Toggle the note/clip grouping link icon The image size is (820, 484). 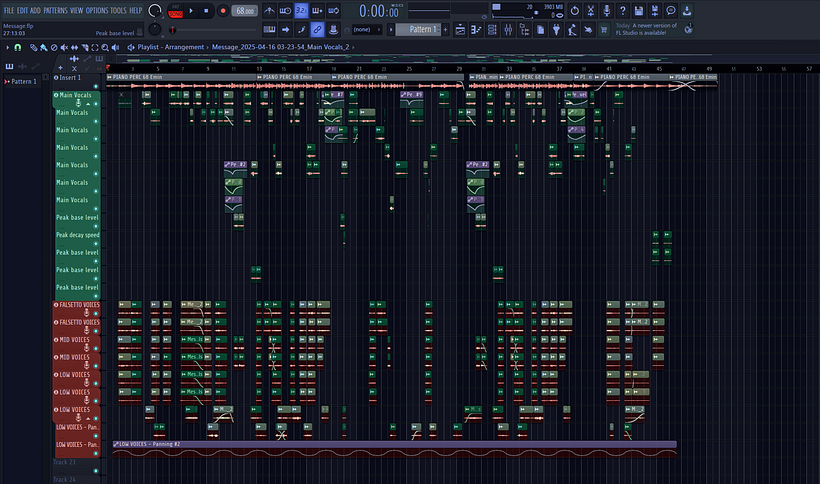pos(317,30)
